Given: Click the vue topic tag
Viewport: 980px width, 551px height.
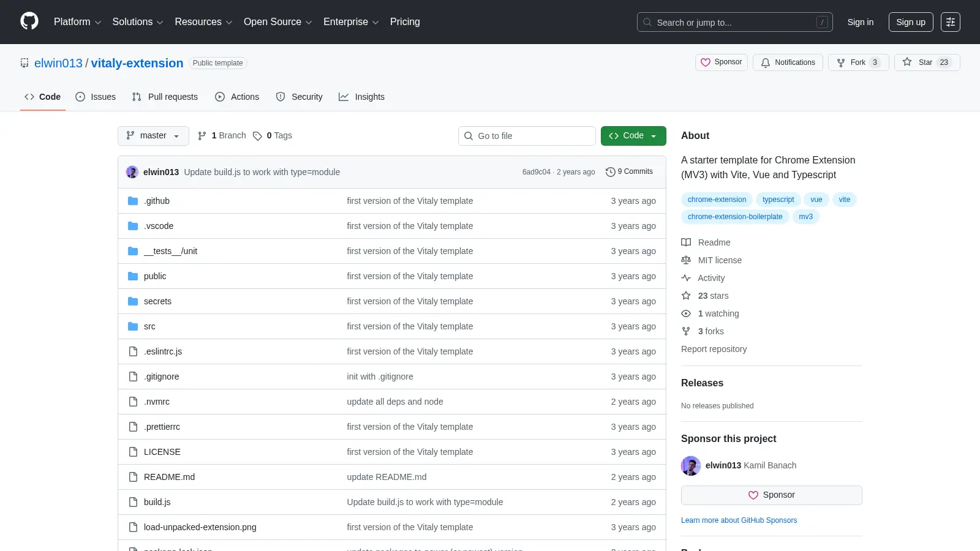Looking at the screenshot, I should [x=816, y=200].
